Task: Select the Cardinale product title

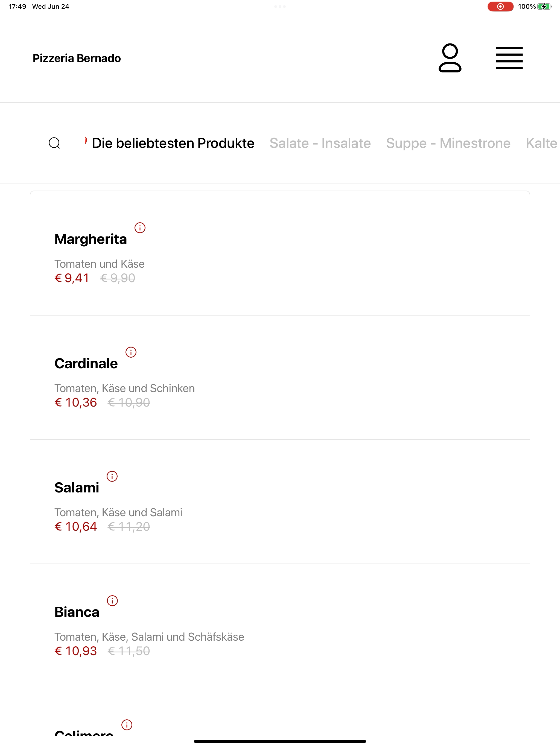Action: coord(86,363)
